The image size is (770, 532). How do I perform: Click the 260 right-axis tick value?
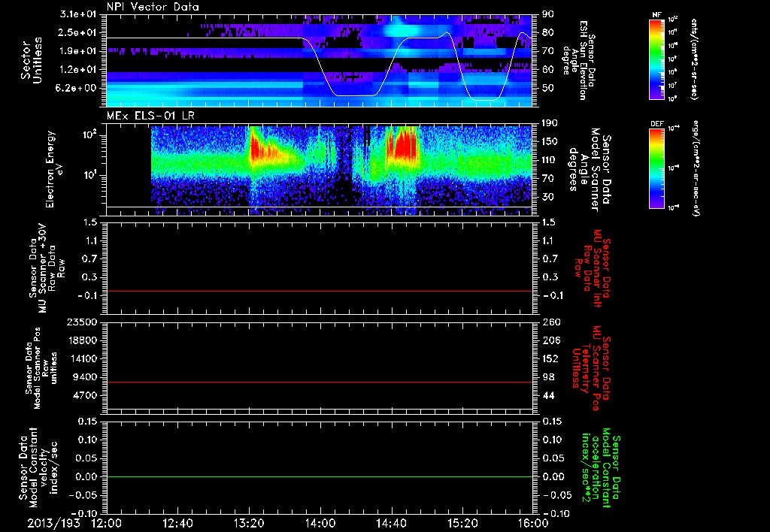[550, 322]
